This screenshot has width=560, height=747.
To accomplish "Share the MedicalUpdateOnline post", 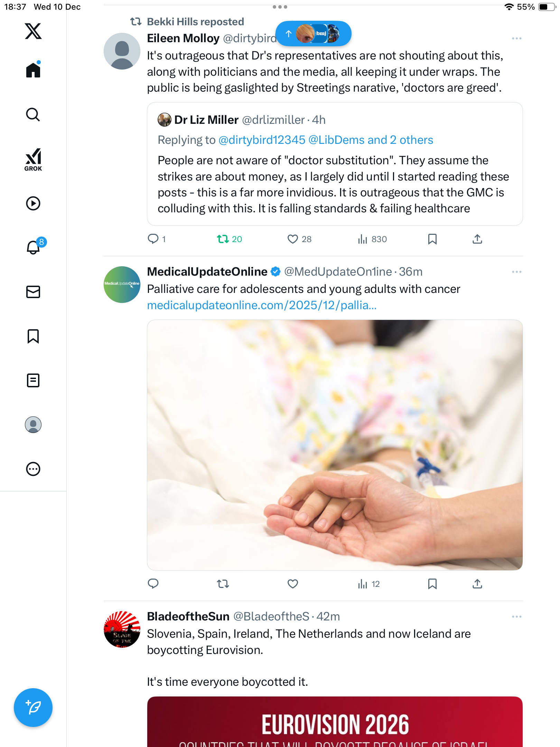I will 477,584.
